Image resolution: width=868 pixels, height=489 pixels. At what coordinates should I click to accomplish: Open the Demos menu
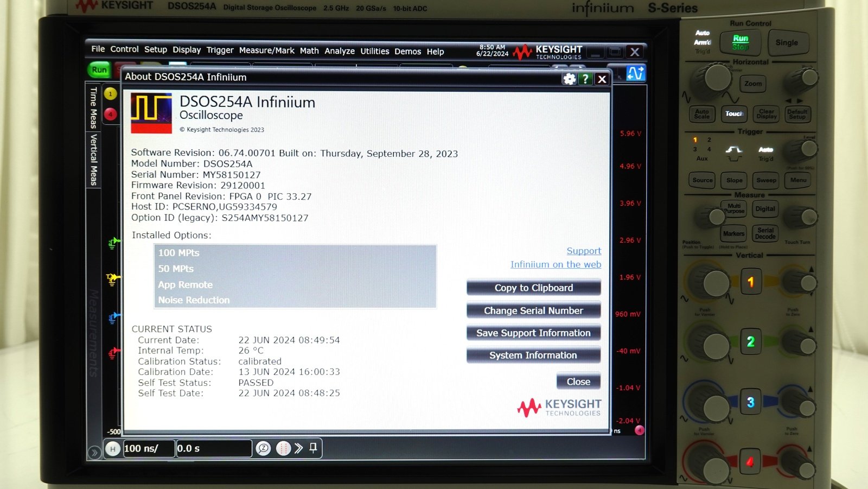click(x=407, y=52)
